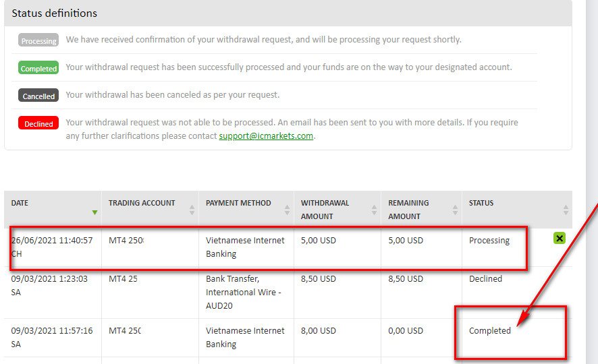Click the gray Processing status badge
598x364 pixels.
click(38, 41)
